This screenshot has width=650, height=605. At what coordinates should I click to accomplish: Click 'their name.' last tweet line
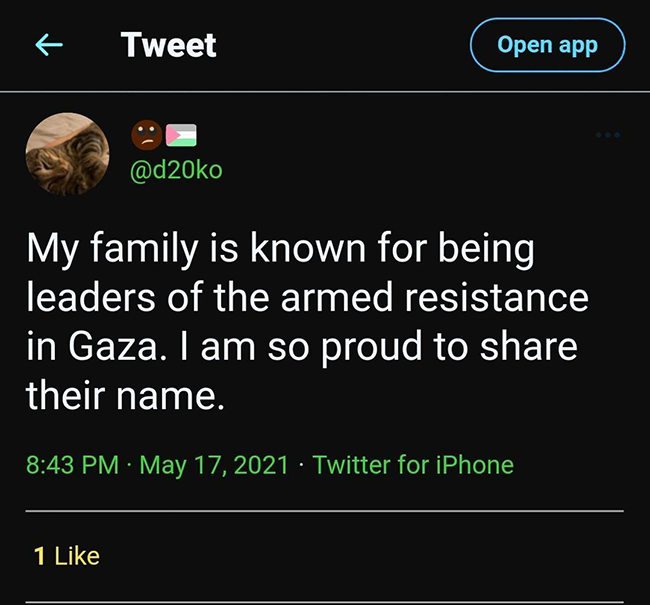pos(125,395)
